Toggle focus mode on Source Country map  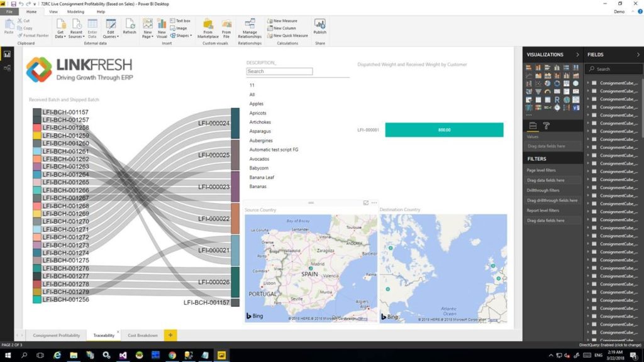click(365, 203)
